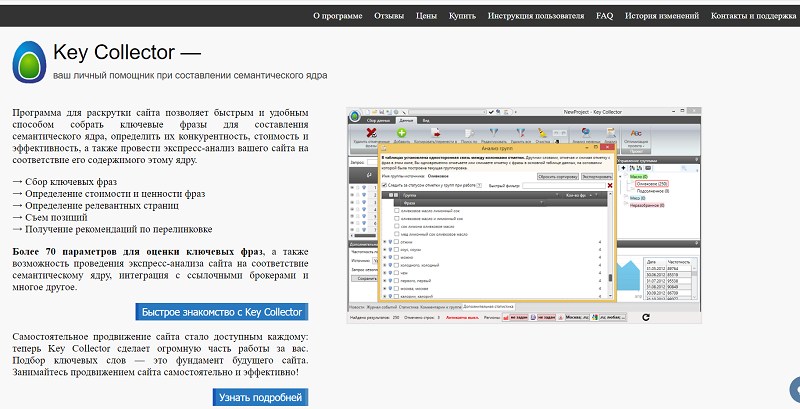This screenshot has width=800, height=409.
Task: Select the 'Данные' ribbon tab in screenshot
Action: tap(406, 120)
